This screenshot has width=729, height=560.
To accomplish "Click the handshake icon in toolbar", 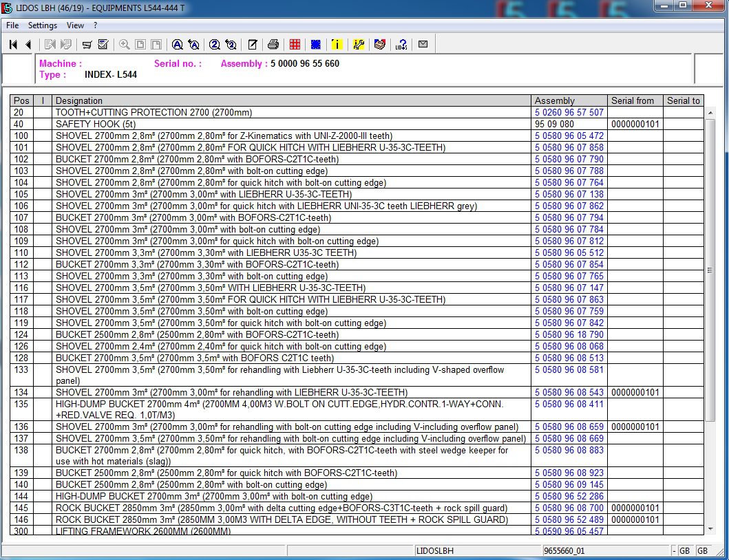I will [379, 45].
